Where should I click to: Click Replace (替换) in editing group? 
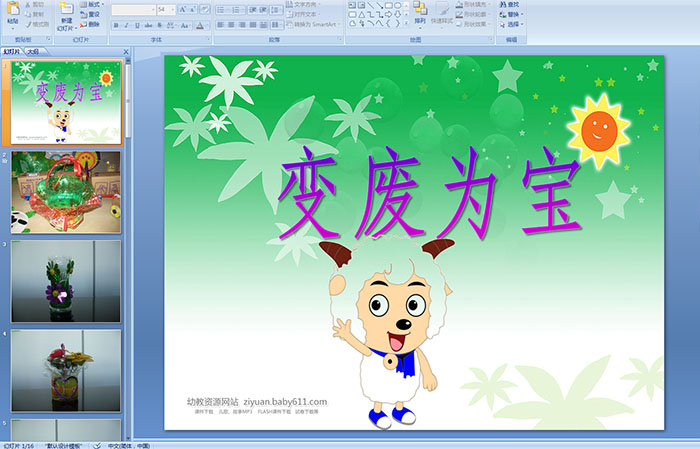511,14
